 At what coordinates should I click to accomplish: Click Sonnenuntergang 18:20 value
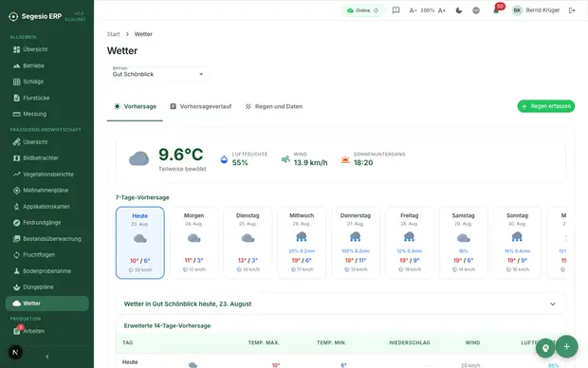(x=363, y=163)
